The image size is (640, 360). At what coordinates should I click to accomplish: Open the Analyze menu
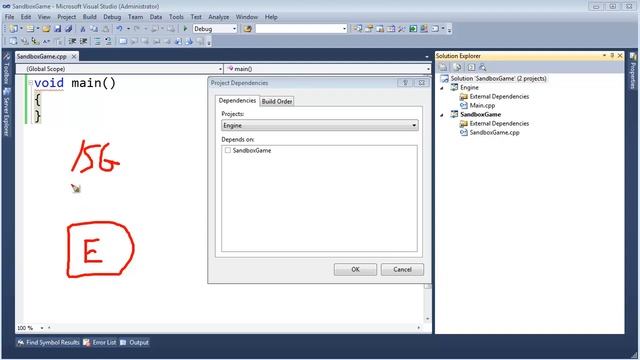[219, 17]
